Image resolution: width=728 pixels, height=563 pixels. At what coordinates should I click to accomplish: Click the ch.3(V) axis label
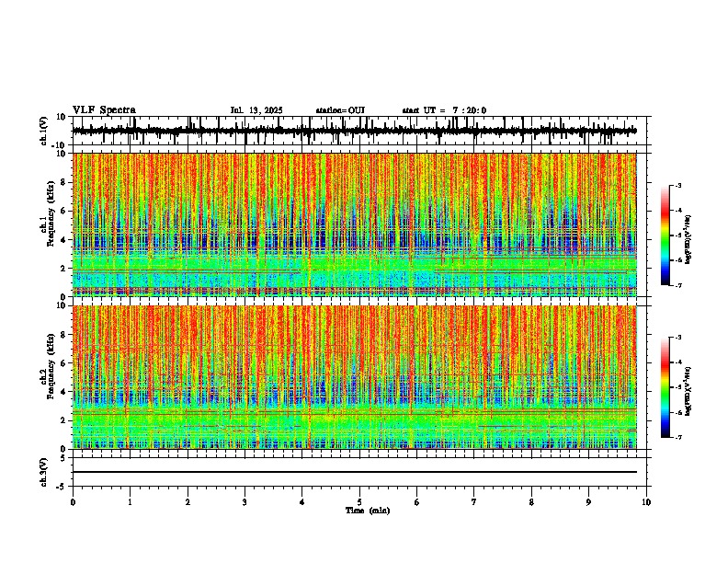click(x=44, y=472)
